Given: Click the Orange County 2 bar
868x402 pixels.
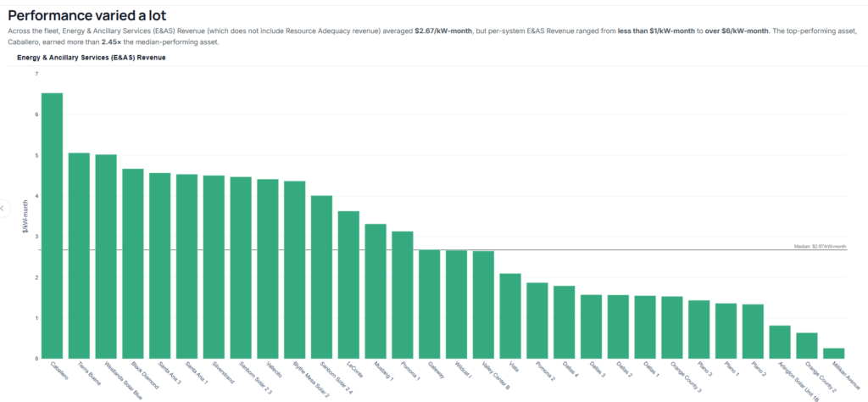Looking at the screenshot, I should (x=807, y=346).
